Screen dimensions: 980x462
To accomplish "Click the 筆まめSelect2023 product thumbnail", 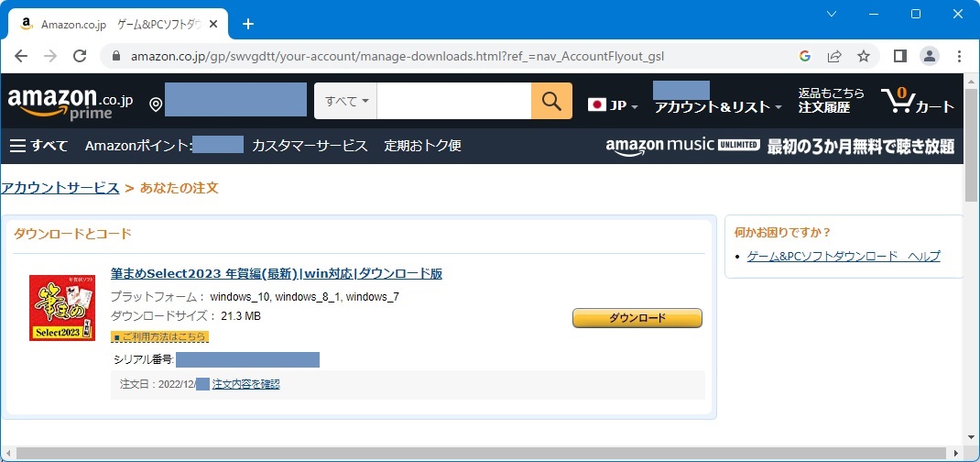I will coord(62,308).
